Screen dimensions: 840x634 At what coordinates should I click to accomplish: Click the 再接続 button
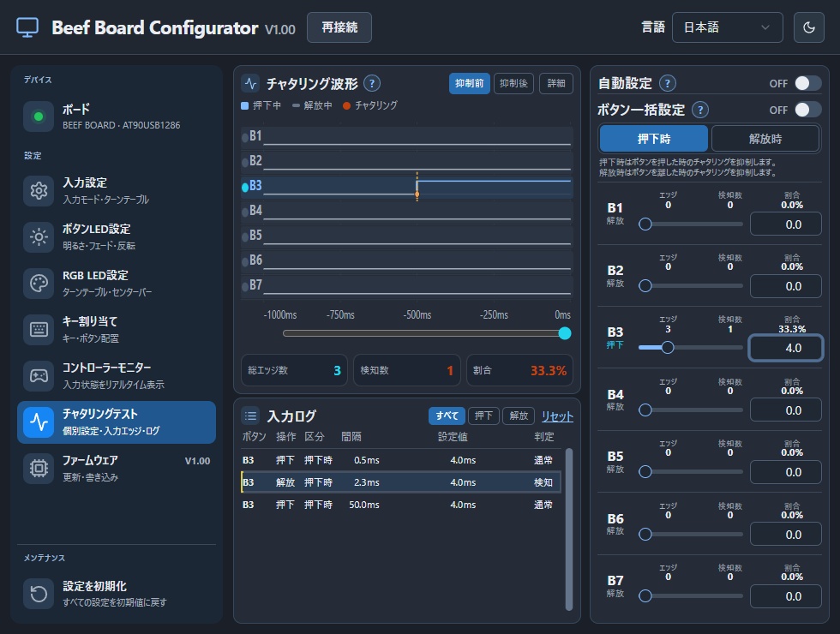tap(339, 27)
